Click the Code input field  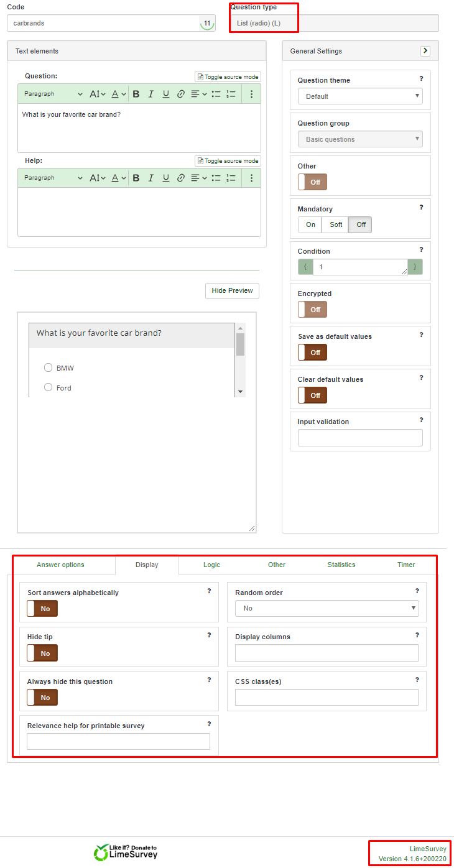(x=111, y=23)
